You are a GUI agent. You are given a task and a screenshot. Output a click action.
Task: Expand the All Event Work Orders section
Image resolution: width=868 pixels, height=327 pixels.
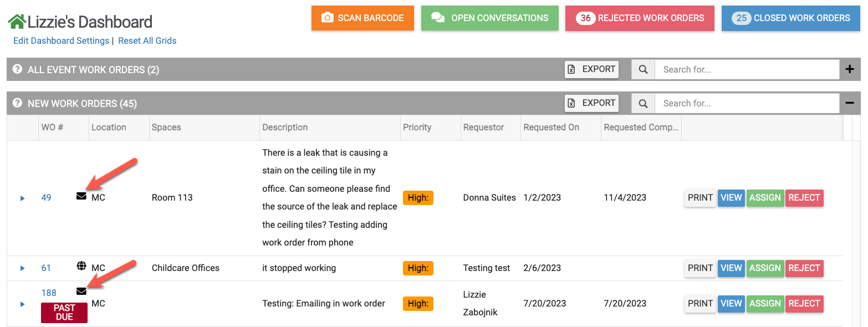point(850,69)
